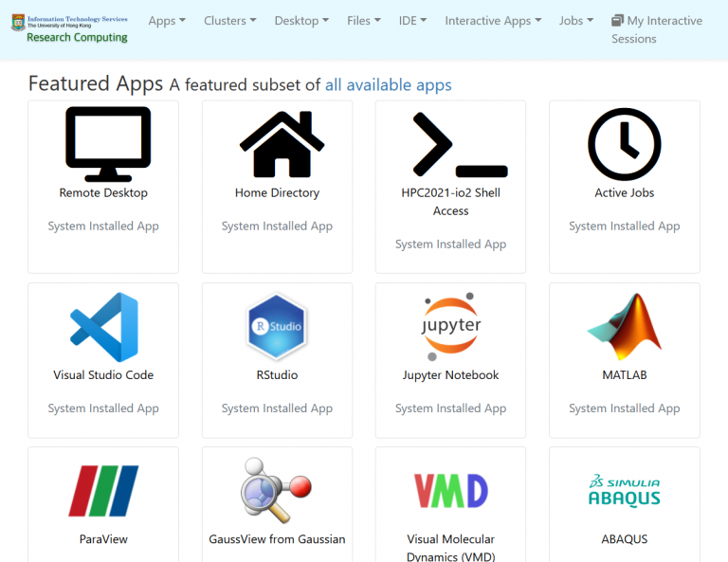728x562 pixels.
Task: Launch the Visual Studio Code icon
Action: point(103,327)
